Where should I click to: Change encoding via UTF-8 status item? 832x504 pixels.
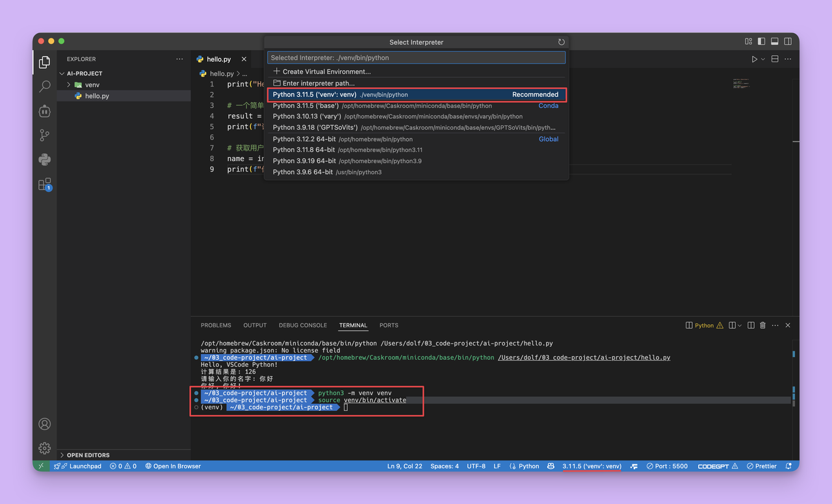[x=476, y=466]
